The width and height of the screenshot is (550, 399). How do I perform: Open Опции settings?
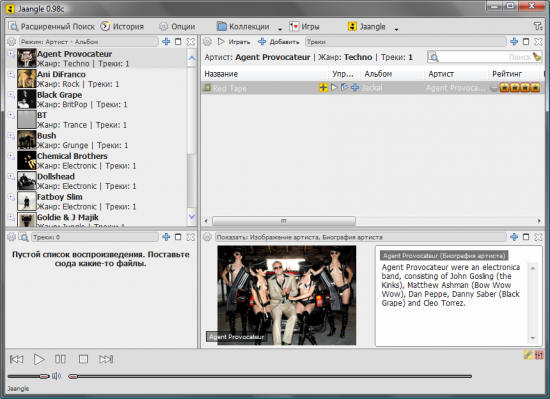click(177, 27)
